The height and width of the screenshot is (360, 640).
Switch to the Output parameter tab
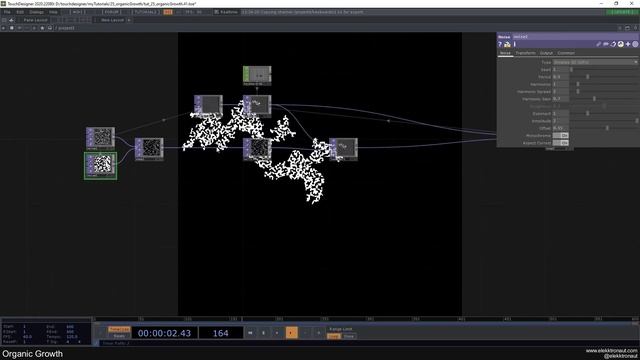click(x=546, y=53)
